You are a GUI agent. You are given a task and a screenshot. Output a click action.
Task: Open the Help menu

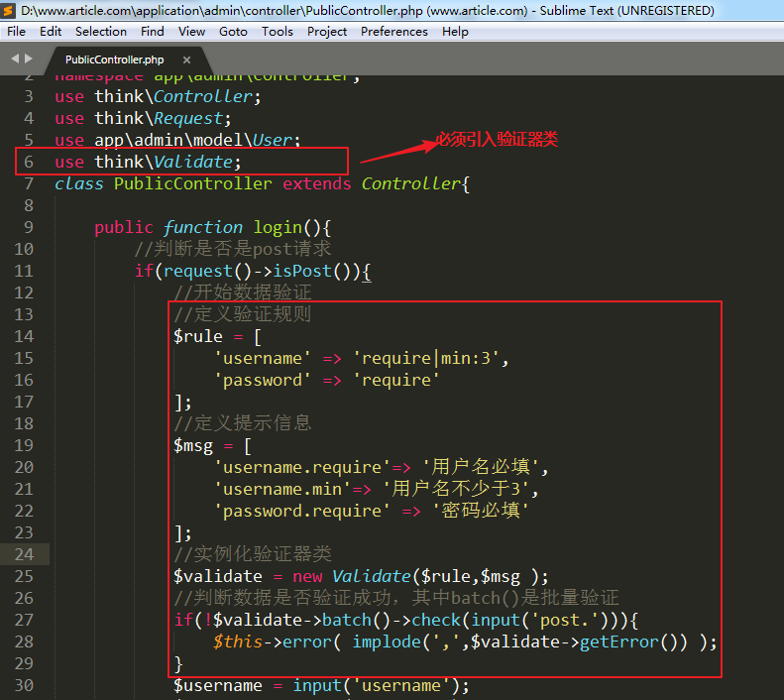pos(455,31)
